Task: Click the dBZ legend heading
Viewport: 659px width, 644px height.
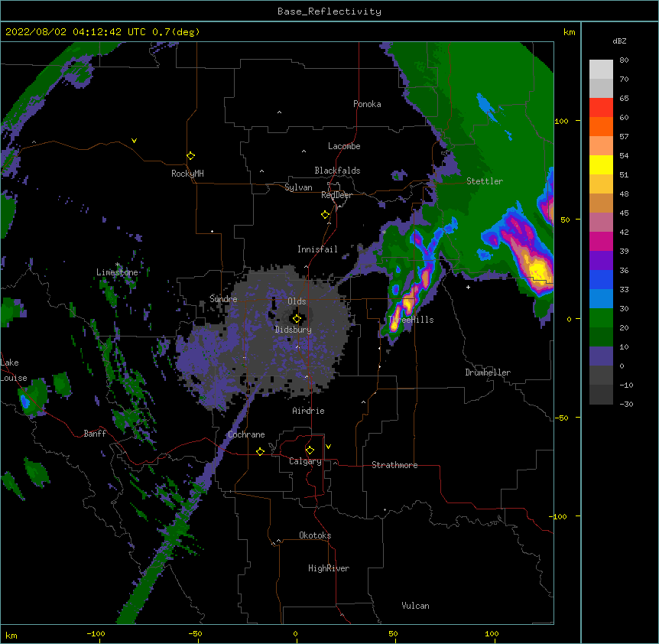Action: (x=619, y=41)
